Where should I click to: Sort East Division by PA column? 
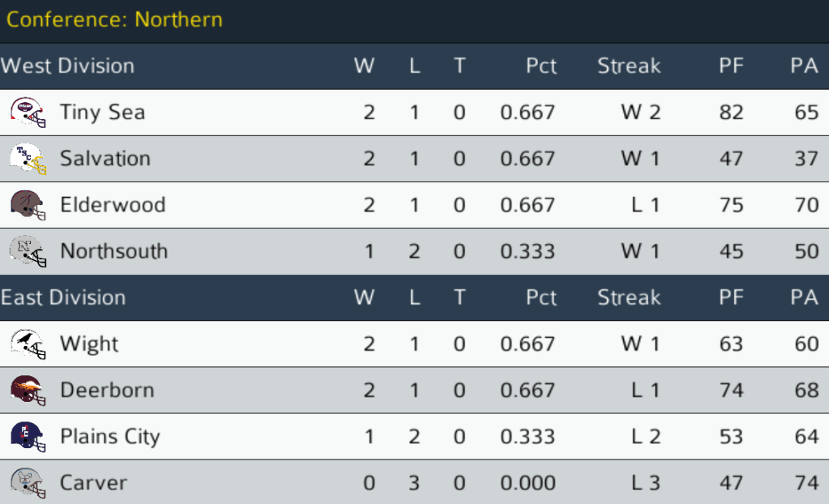(804, 297)
